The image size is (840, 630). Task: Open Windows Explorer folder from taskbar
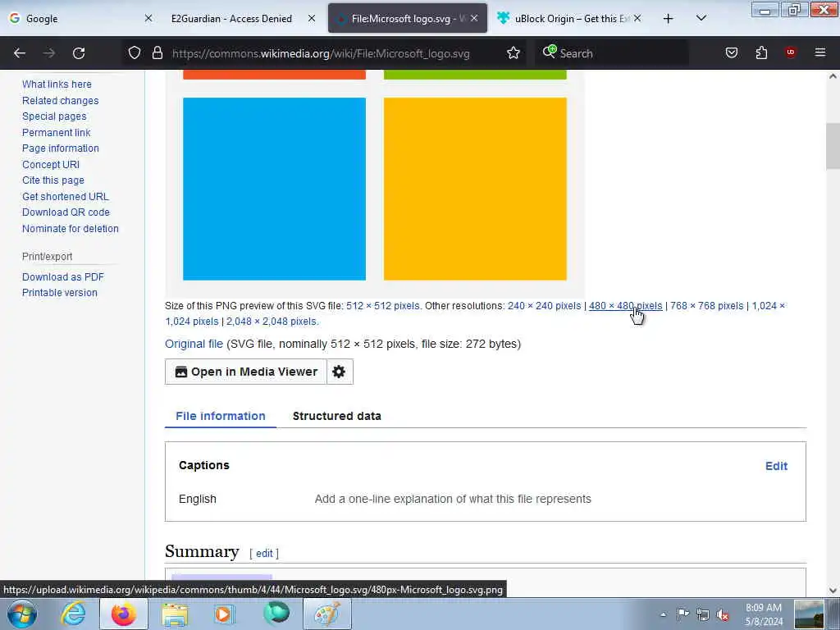point(175,614)
